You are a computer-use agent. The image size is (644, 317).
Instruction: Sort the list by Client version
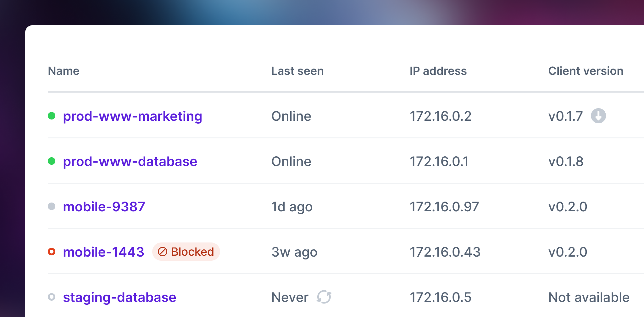point(586,71)
